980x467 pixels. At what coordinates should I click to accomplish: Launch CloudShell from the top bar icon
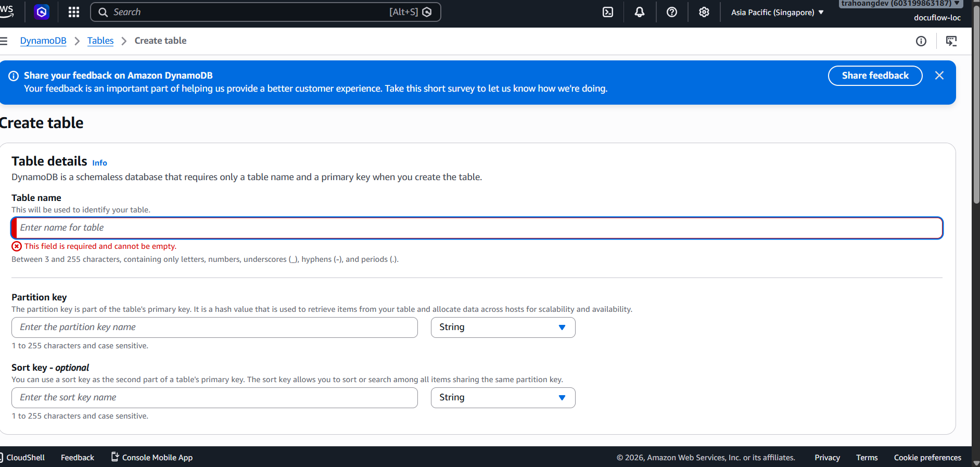608,12
